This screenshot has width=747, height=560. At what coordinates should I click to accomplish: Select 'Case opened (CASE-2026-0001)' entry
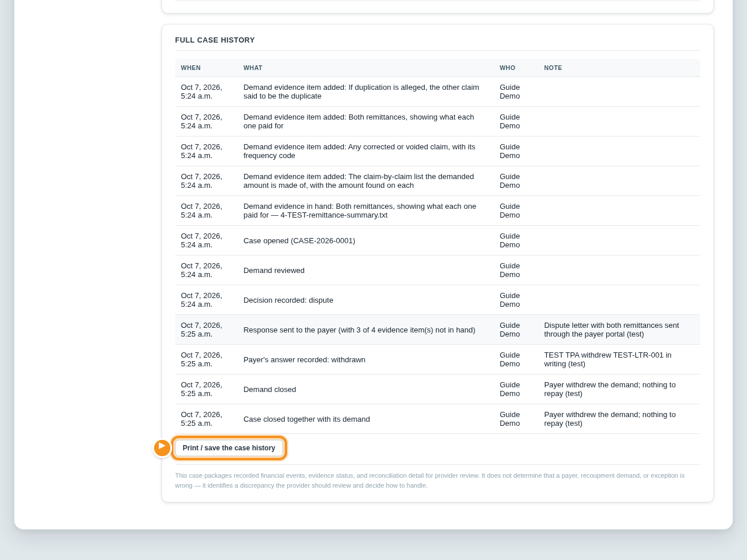[438, 240]
